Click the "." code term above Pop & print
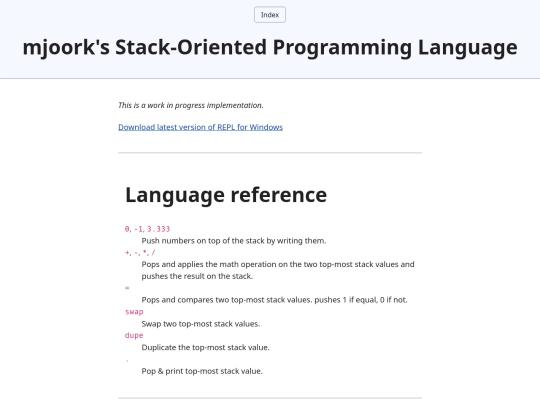540x405 pixels. 127,360
